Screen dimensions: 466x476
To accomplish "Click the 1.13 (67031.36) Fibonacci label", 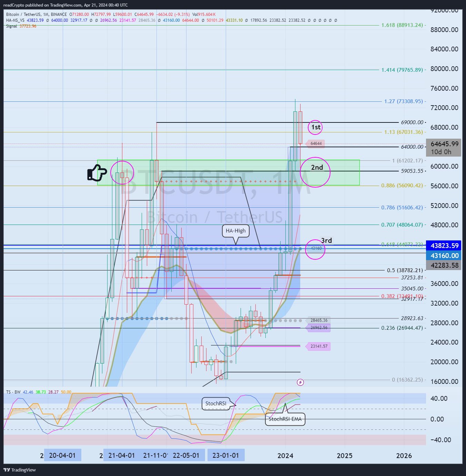I will pos(403,132).
